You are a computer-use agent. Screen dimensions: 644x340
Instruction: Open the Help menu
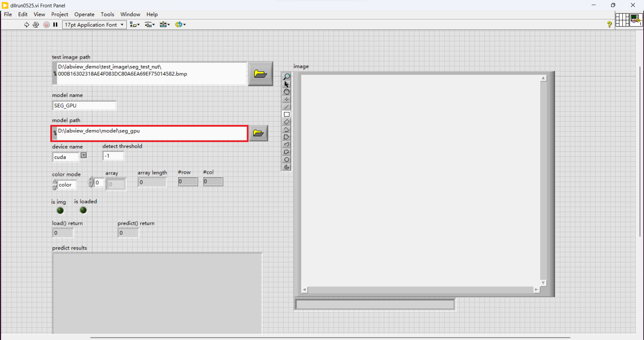(x=152, y=14)
